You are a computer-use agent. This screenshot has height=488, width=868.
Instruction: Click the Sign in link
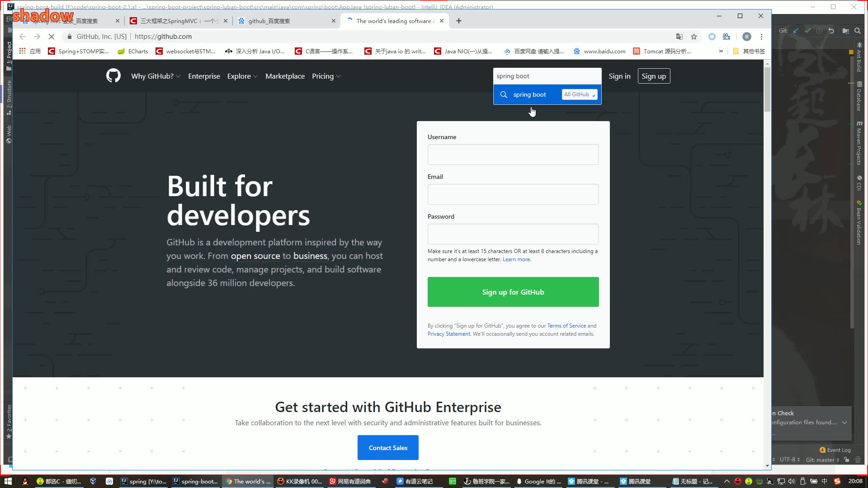tap(619, 76)
